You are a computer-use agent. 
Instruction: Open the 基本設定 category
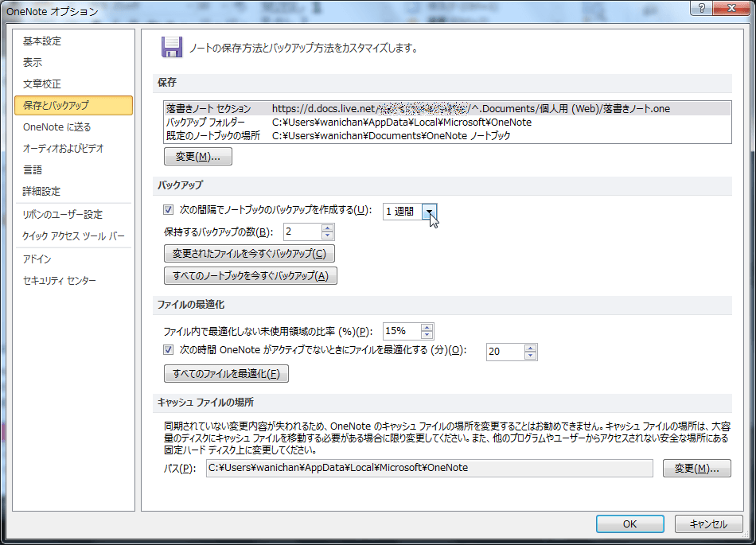(73, 41)
